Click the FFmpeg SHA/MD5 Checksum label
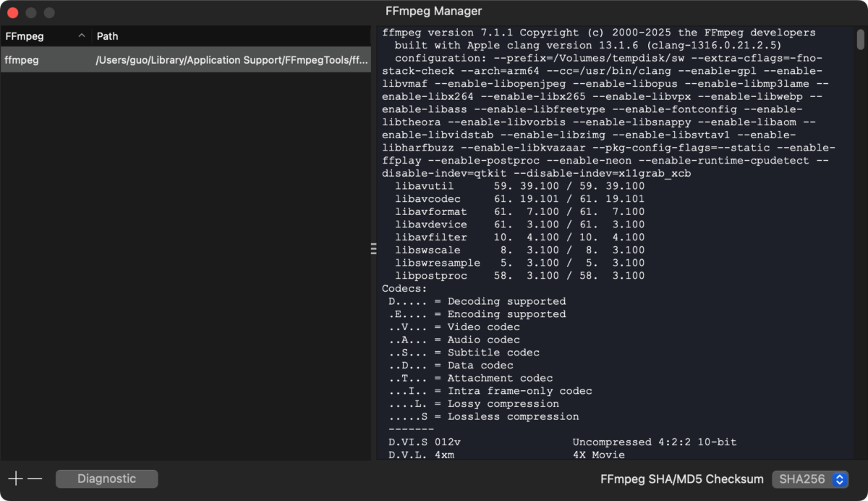 click(682, 479)
